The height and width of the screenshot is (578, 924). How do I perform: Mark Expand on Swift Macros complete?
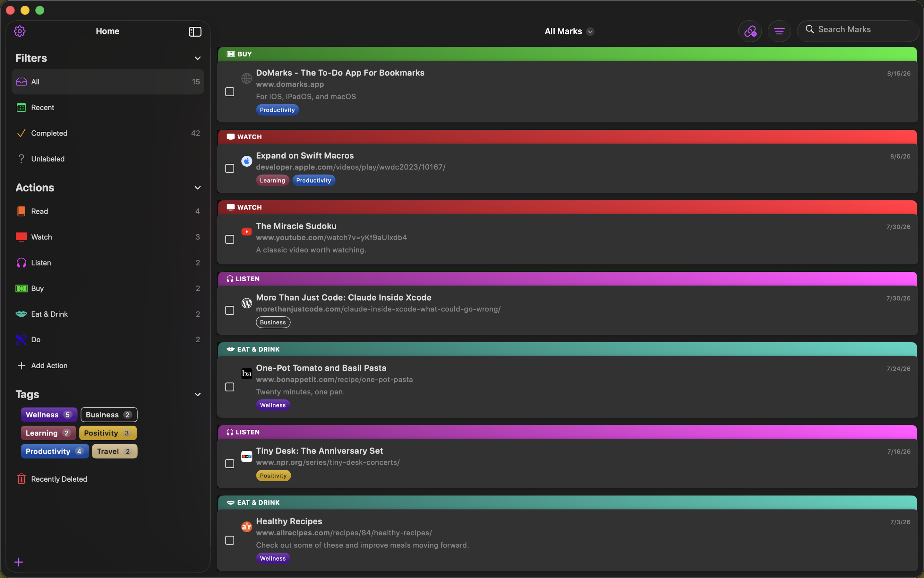point(230,169)
